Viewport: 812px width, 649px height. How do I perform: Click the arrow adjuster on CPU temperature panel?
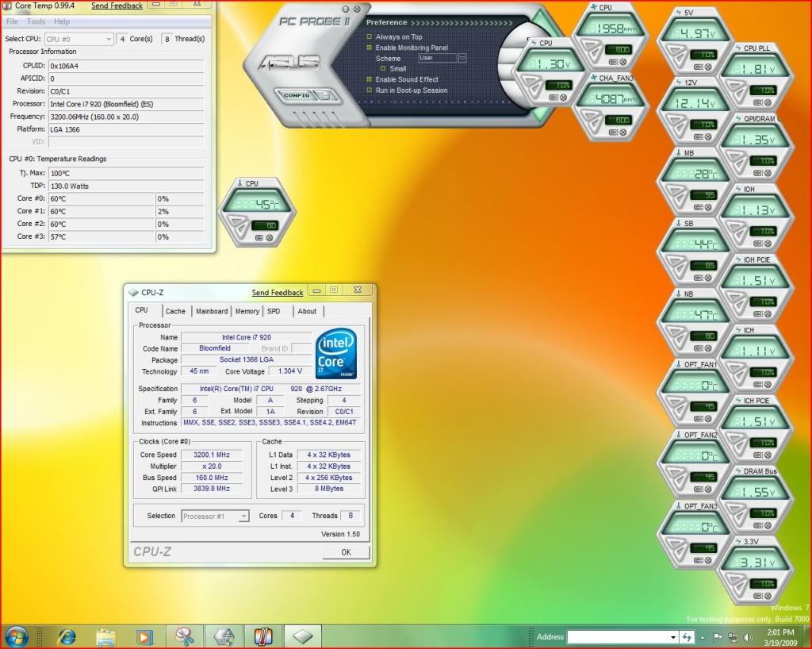237,225
